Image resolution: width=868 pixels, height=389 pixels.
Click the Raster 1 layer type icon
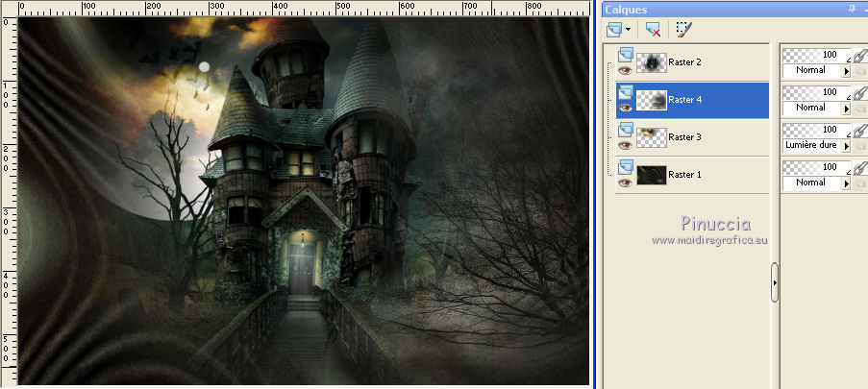tap(626, 166)
